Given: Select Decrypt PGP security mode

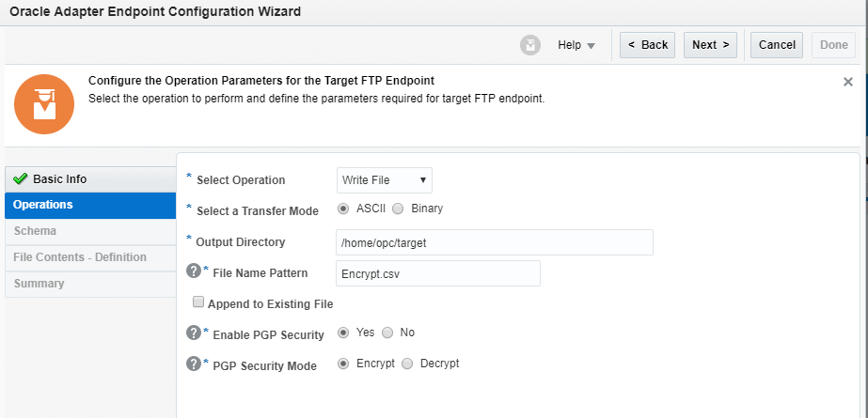Looking at the screenshot, I should click(407, 364).
